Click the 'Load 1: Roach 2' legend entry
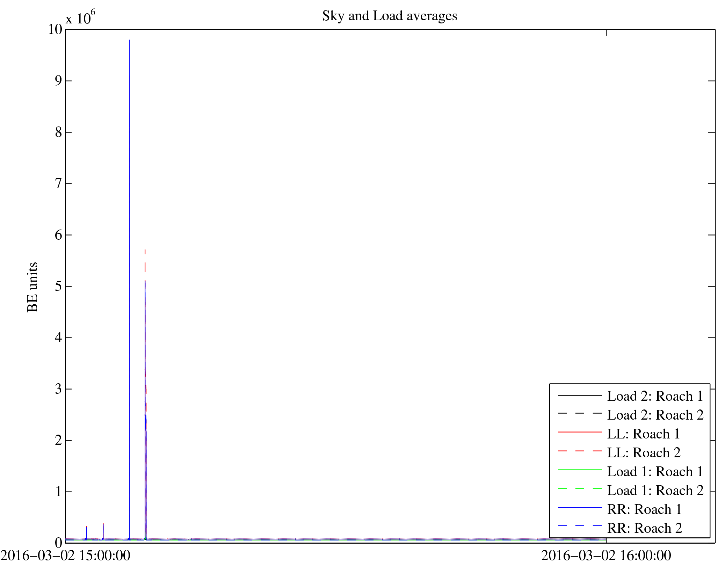Viewport: 725px width, 588px height. 655,490
